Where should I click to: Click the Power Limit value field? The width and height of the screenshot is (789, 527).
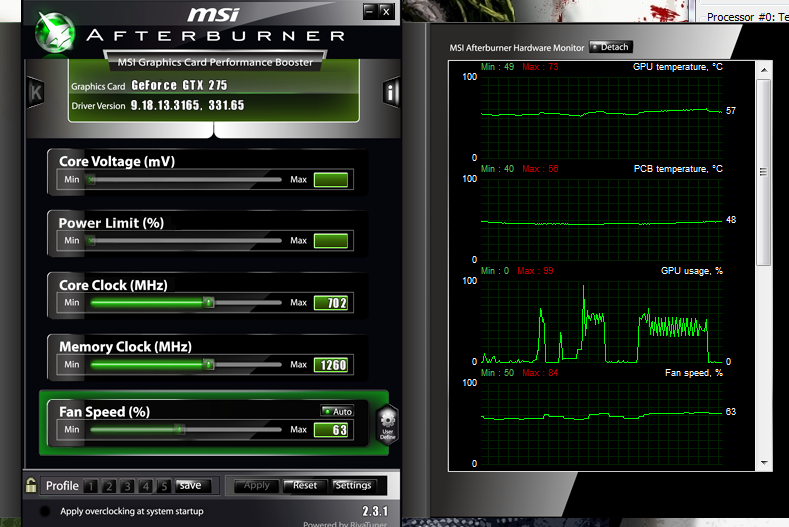coord(331,241)
